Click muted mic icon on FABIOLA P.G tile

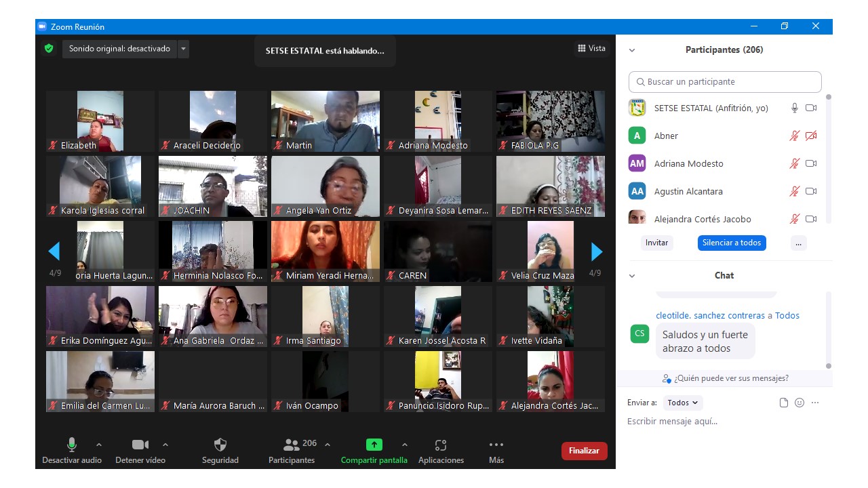point(503,145)
